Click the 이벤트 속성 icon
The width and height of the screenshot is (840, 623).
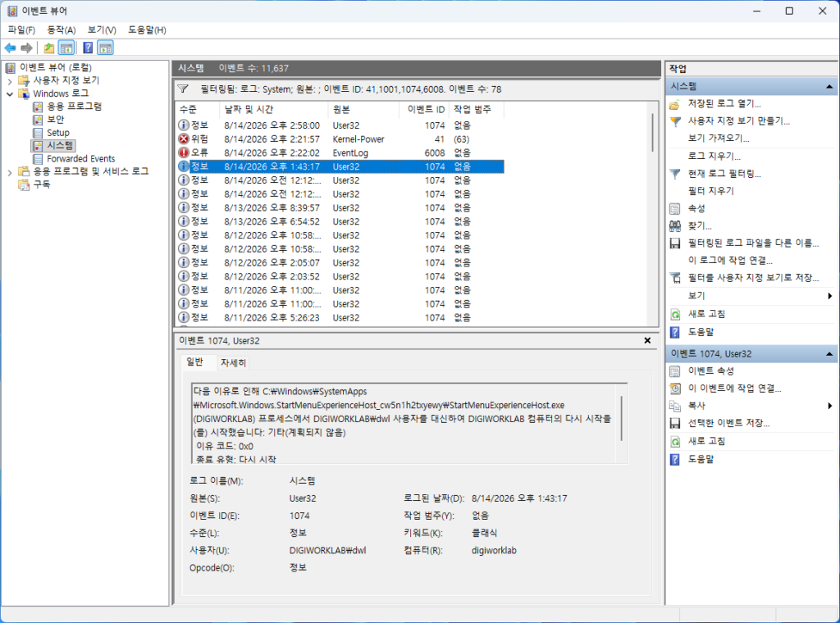[675, 371]
